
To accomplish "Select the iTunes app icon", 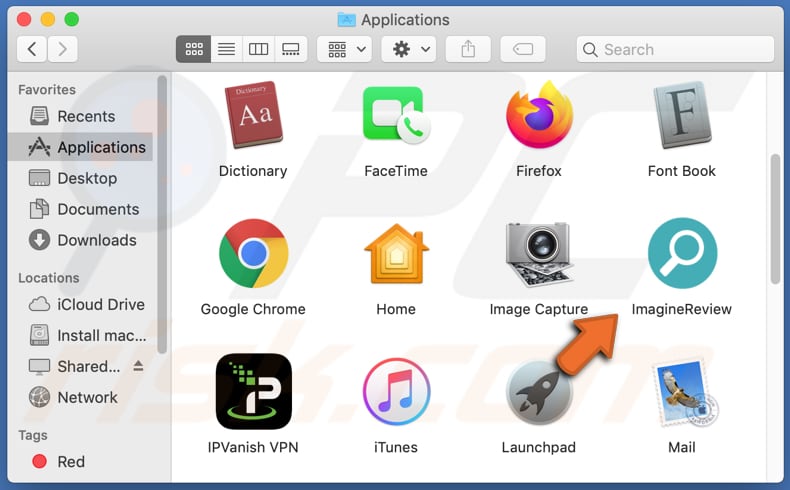I will [x=396, y=392].
